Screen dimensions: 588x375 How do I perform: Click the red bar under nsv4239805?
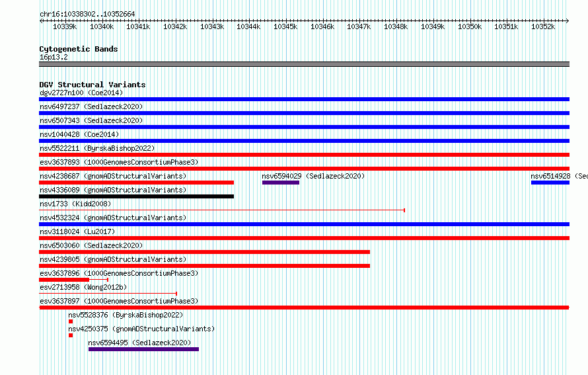tap(204, 266)
